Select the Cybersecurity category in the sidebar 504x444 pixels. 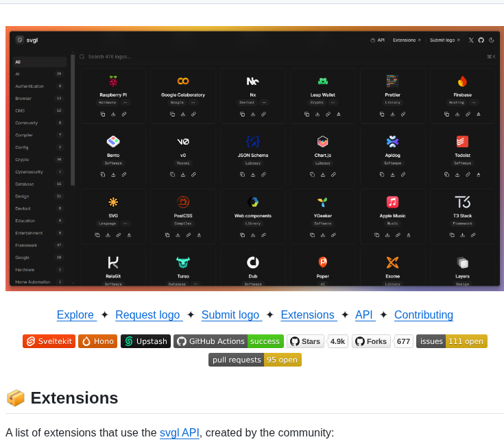40,172
